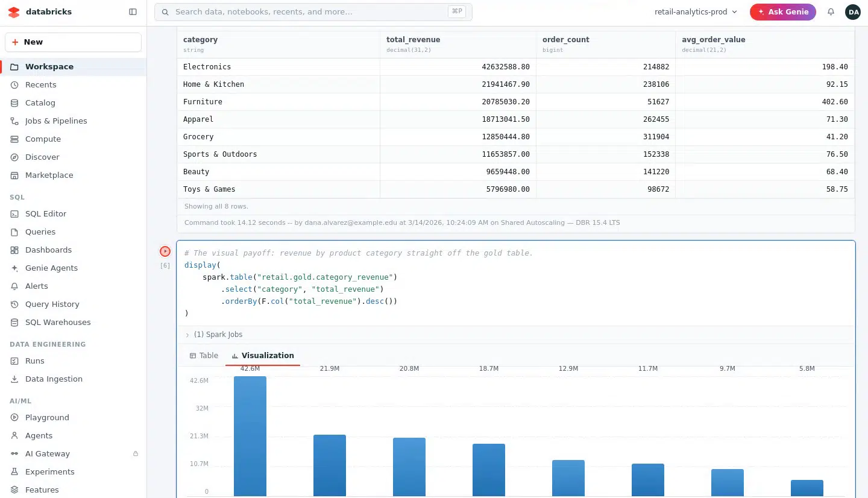
Task: Click the category column header
Action: pyautogui.click(x=278, y=44)
